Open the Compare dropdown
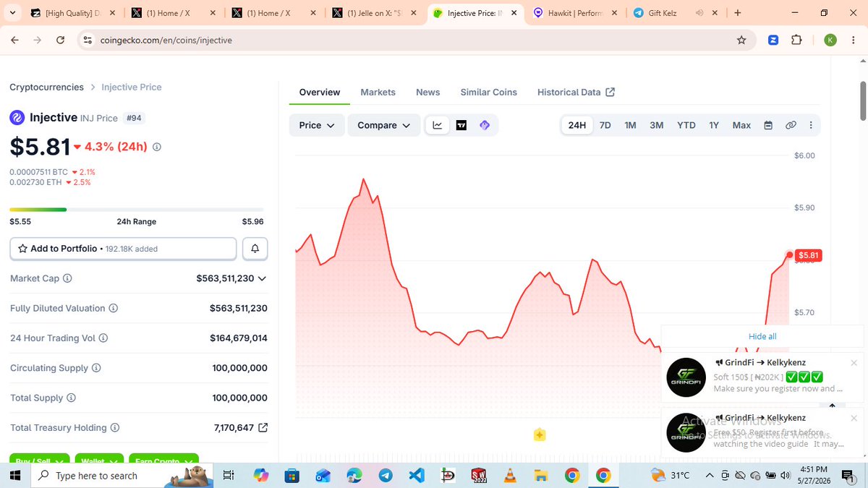The image size is (868, 488). tap(384, 125)
